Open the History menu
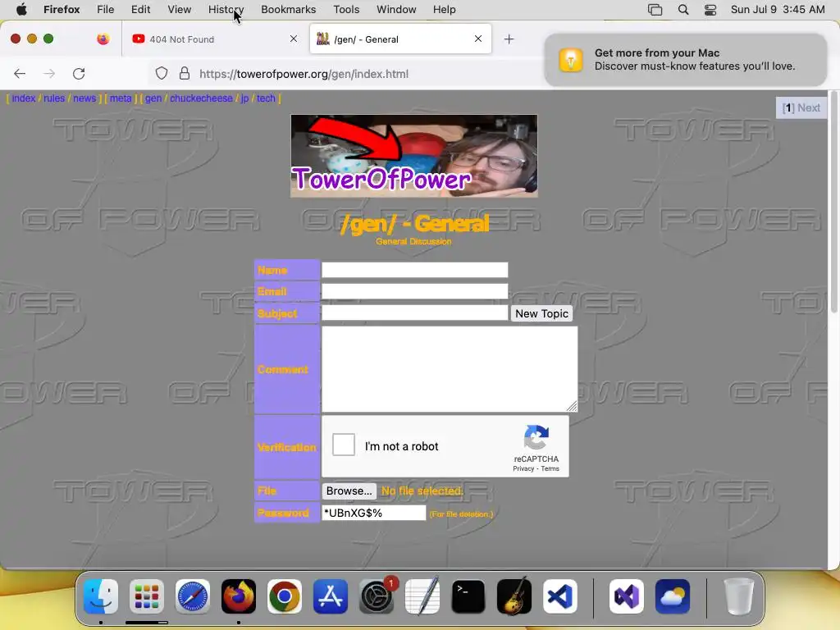The image size is (840, 630). click(x=226, y=10)
